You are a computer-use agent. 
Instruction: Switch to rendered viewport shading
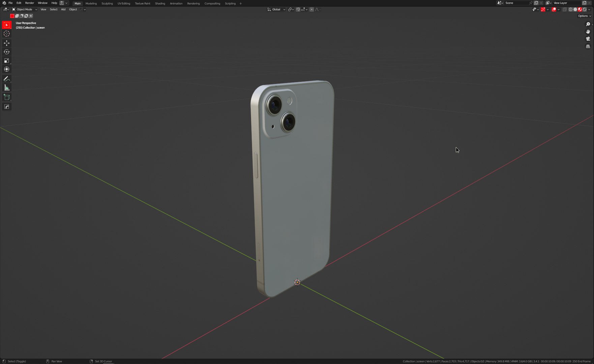click(x=585, y=9)
